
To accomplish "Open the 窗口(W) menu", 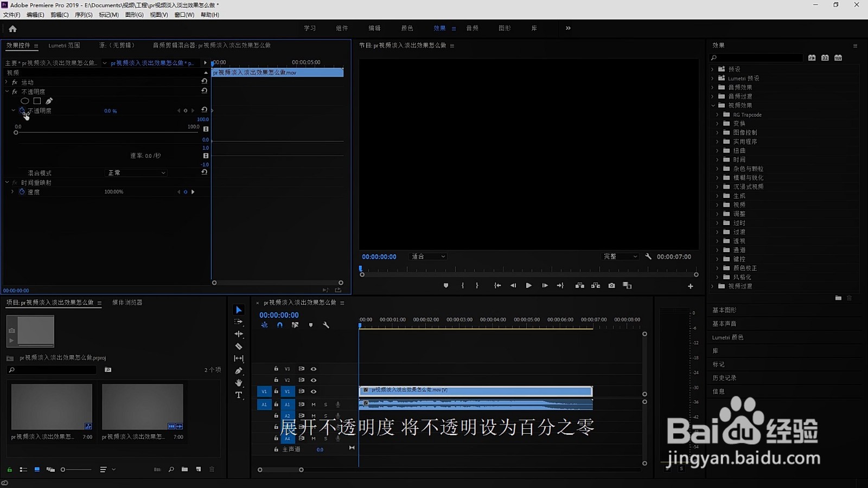I will (x=184, y=15).
